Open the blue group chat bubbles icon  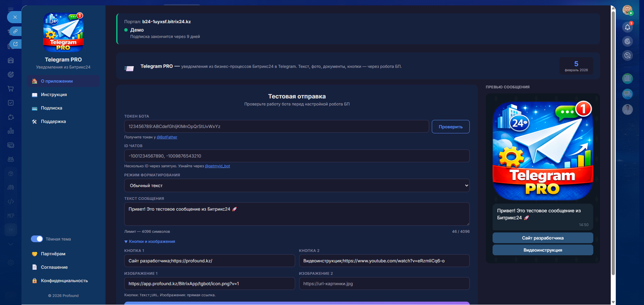point(627,94)
